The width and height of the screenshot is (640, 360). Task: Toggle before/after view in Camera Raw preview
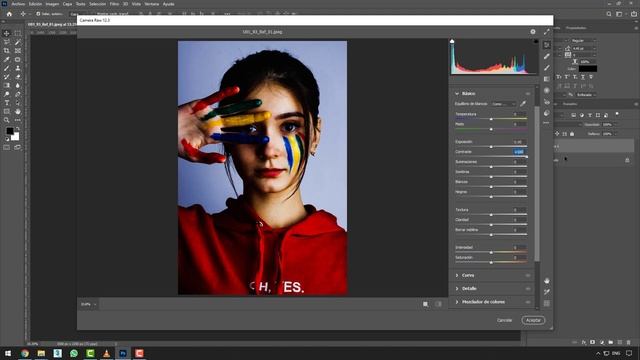click(438, 304)
